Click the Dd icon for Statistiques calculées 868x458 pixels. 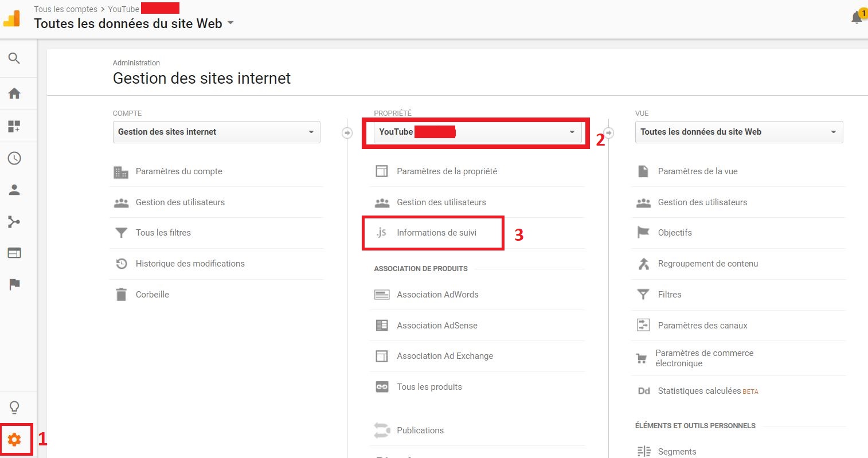point(644,391)
